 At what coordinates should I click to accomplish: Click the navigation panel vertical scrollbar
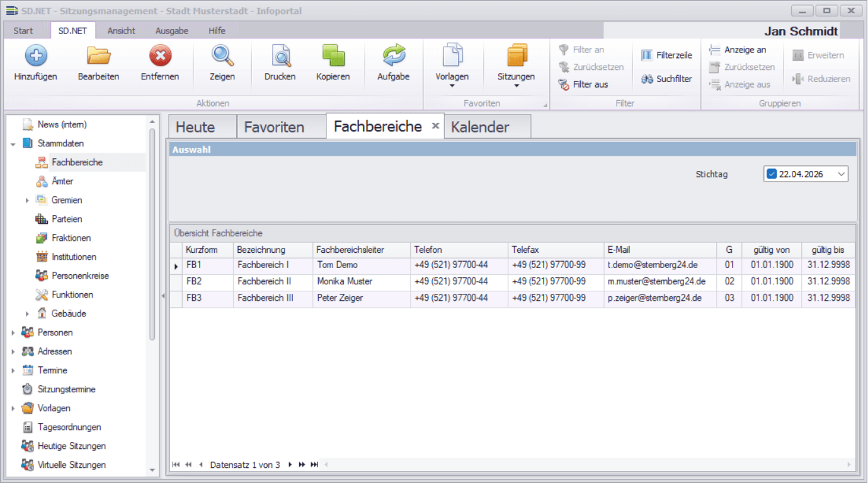[x=152, y=233]
